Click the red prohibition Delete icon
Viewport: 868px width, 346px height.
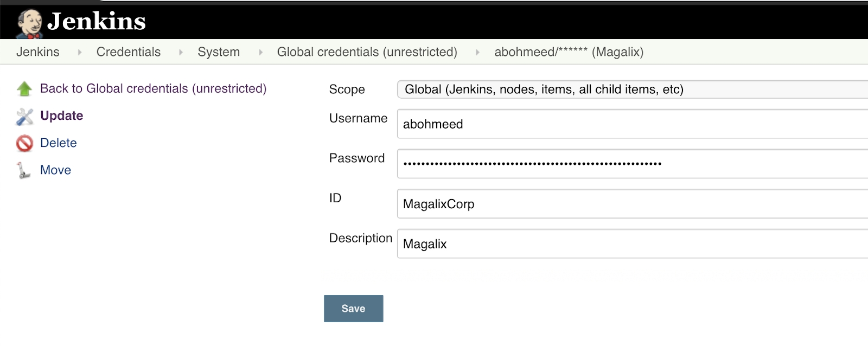pyautogui.click(x=24, y=143)
